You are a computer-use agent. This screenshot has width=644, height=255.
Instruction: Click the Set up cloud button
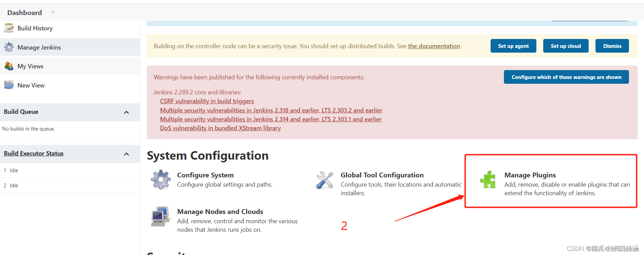pyautogui.click(x=566, y=46)
